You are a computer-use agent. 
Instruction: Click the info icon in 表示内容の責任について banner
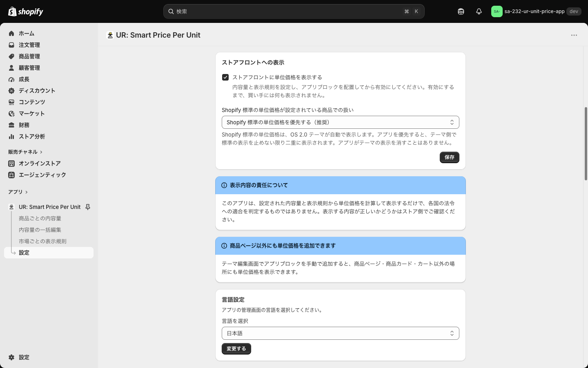[x=224, y=185]
